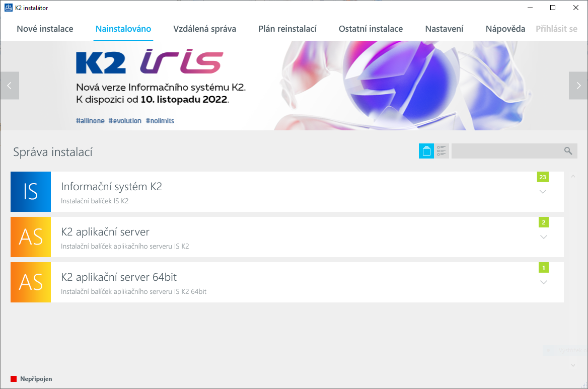
Task: Click the #nolimits hashtag
Action: (x=160, y=121)
